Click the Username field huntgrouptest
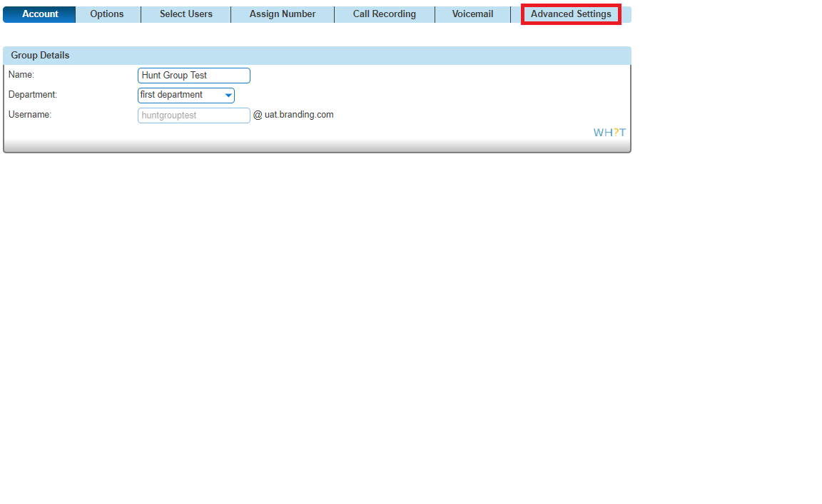 194,115
